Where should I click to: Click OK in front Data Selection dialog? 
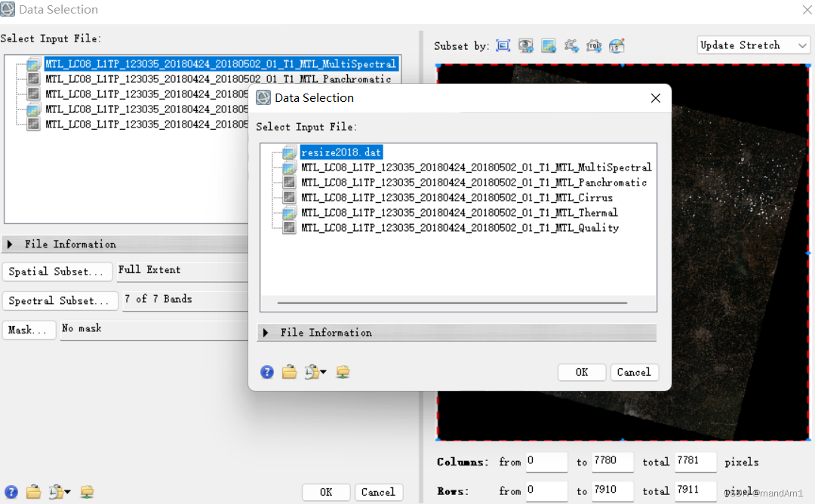click(x=582, y=372)
